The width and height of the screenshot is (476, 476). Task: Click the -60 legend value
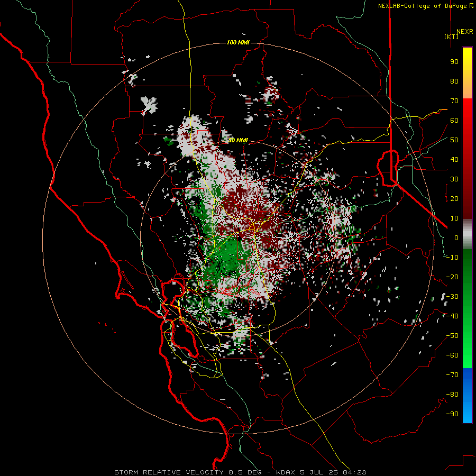click(452, 355)
